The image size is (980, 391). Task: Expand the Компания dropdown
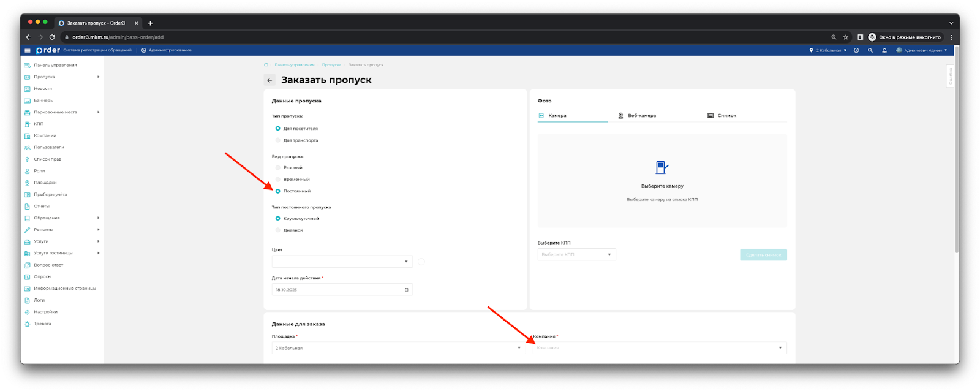click(x=659, y=348)
